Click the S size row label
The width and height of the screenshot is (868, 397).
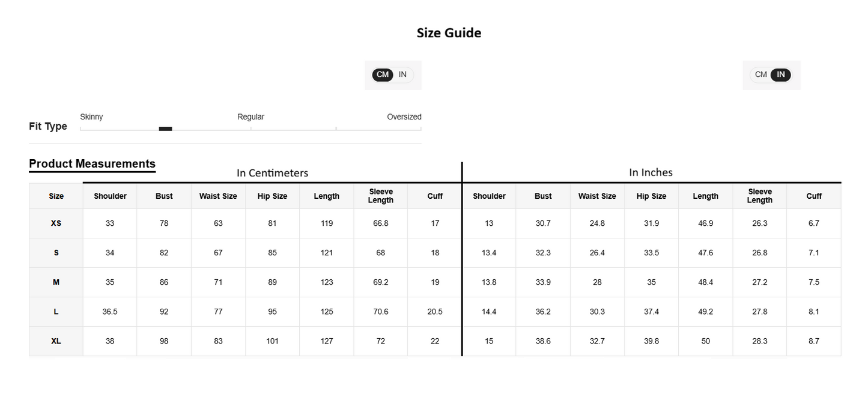coord(56,252)
